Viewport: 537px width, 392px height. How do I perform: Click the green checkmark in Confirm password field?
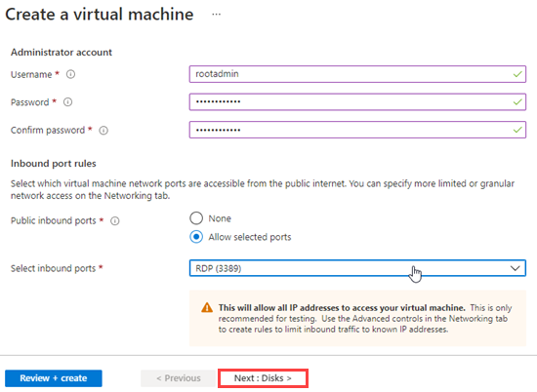point(517,130)
